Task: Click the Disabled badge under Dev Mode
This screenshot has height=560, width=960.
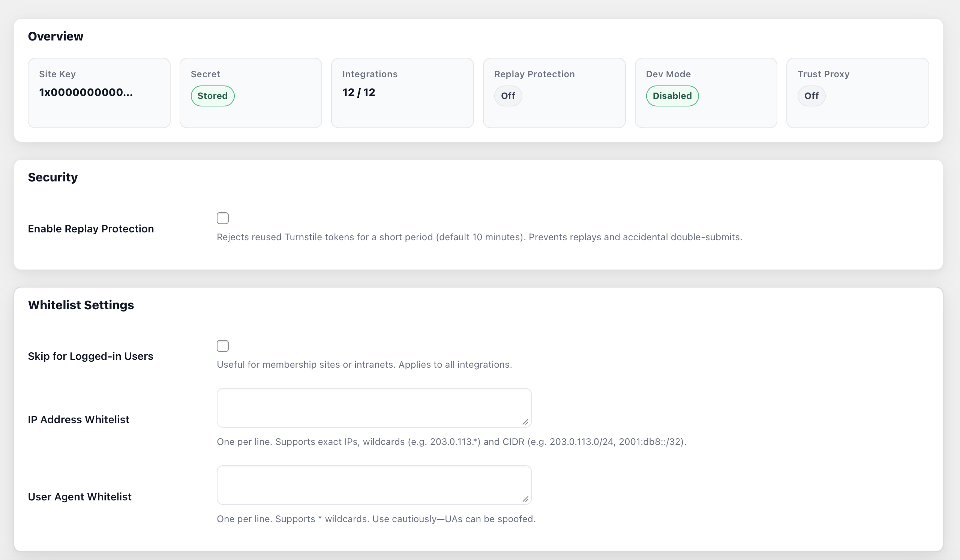Action: point(672,96)
